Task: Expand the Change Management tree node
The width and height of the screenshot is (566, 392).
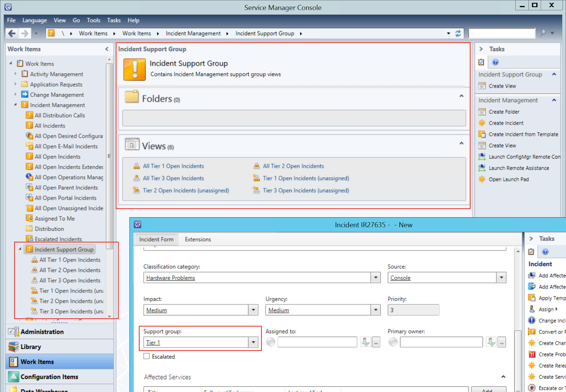Action: click(x=15, y=94)
